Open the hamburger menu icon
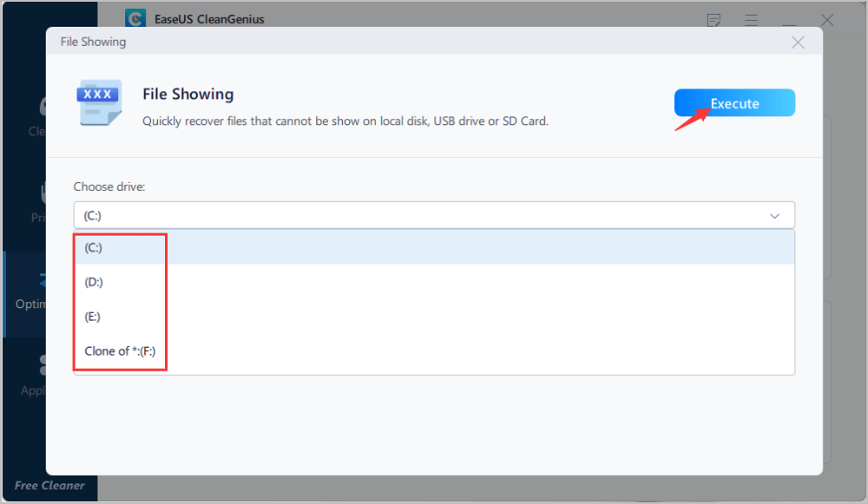 (x=751, y=21)
